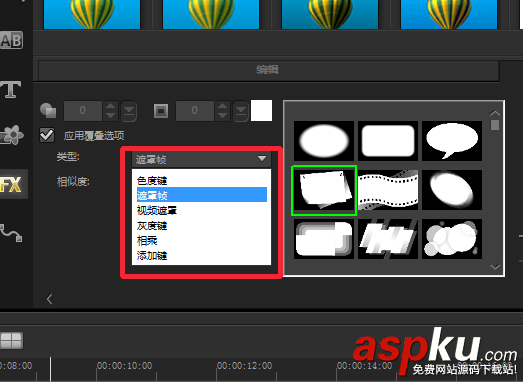
Task: Select the slanted stripes mask
Action: pyautogui.click(x=388, y=239)
